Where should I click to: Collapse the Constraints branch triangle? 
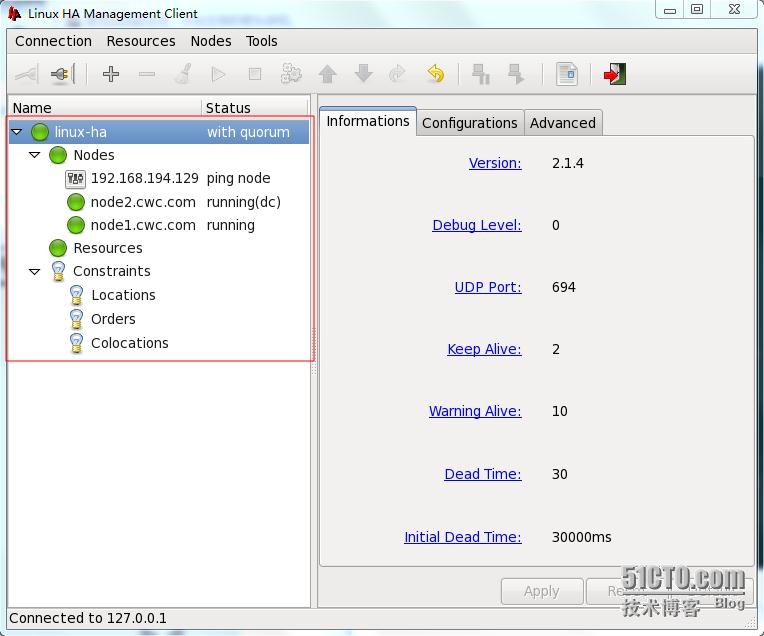coord(35,271)
